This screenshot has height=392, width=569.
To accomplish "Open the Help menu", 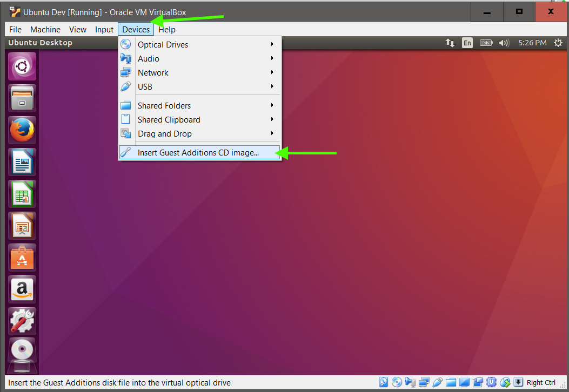I will coord(167,29).
